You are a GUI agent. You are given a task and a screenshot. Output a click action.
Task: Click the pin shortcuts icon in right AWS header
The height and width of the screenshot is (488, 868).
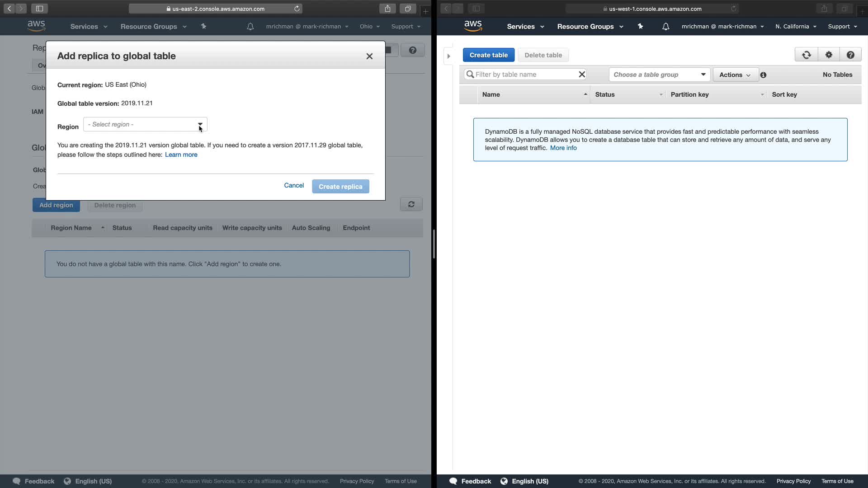pyautogui.click(x=640, y=27)
